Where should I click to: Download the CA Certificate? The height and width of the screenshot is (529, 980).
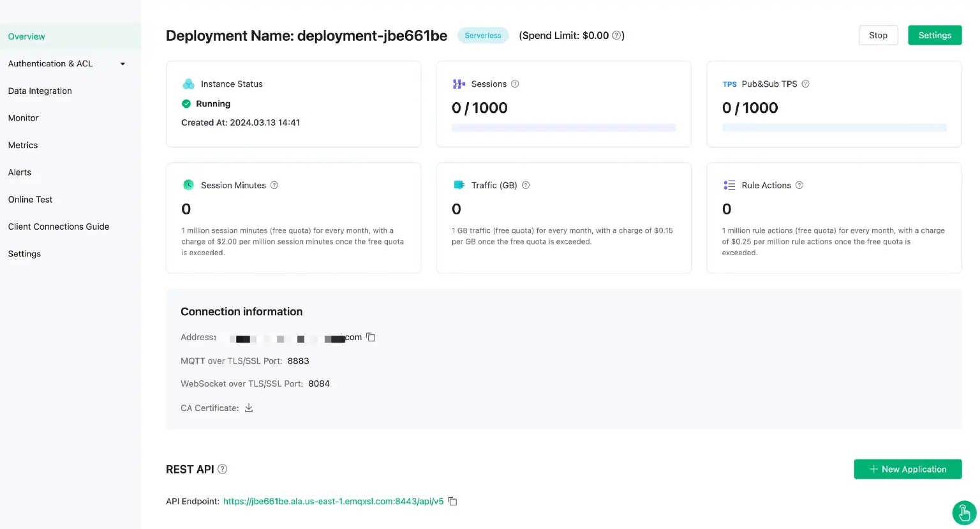248,407
